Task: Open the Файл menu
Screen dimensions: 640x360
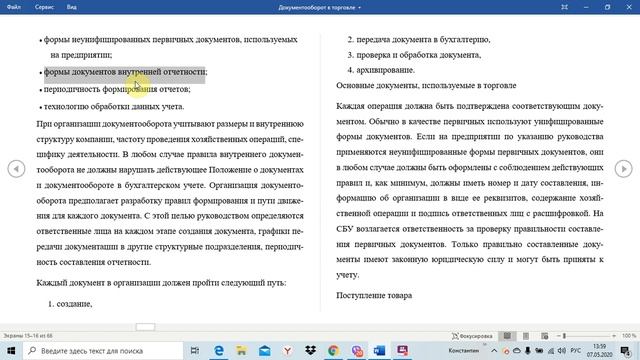Action: coord(13,7)
